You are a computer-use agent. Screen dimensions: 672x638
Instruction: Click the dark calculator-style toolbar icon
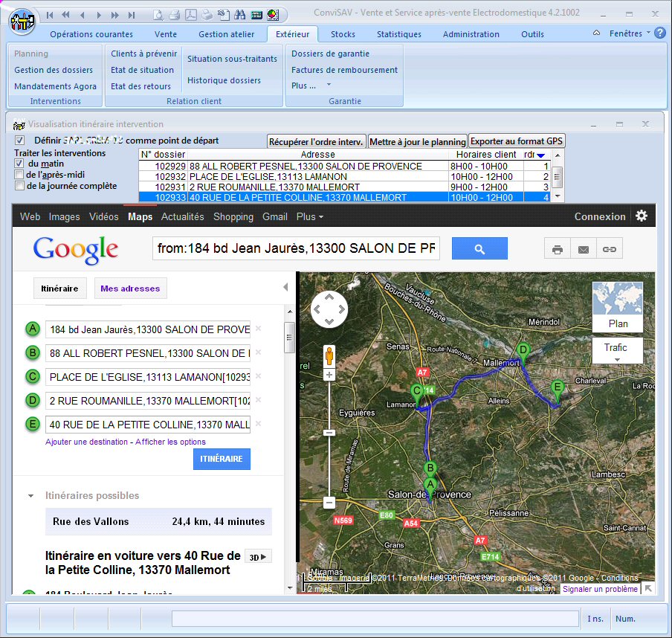click(256, 15)
